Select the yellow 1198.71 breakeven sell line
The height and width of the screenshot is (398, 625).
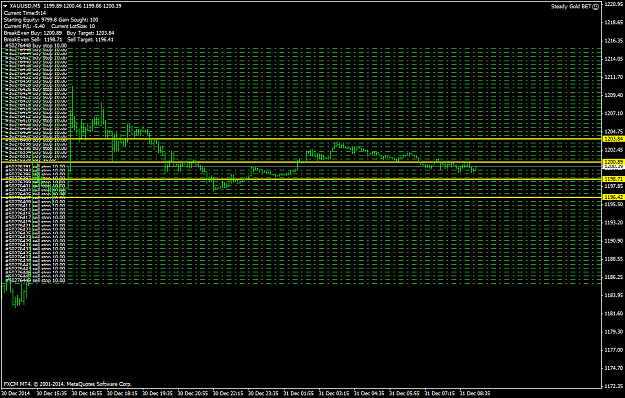301,179
